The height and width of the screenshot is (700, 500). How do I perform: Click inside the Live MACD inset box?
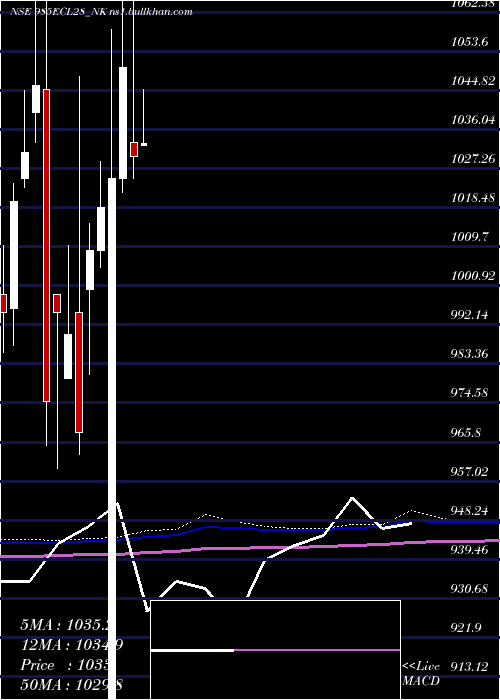coord(275,650)
